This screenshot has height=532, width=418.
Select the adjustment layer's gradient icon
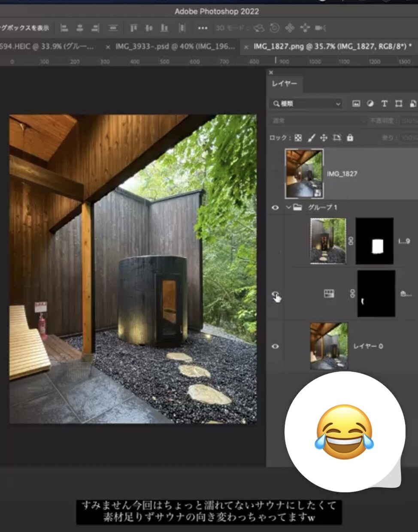[329, 293]
